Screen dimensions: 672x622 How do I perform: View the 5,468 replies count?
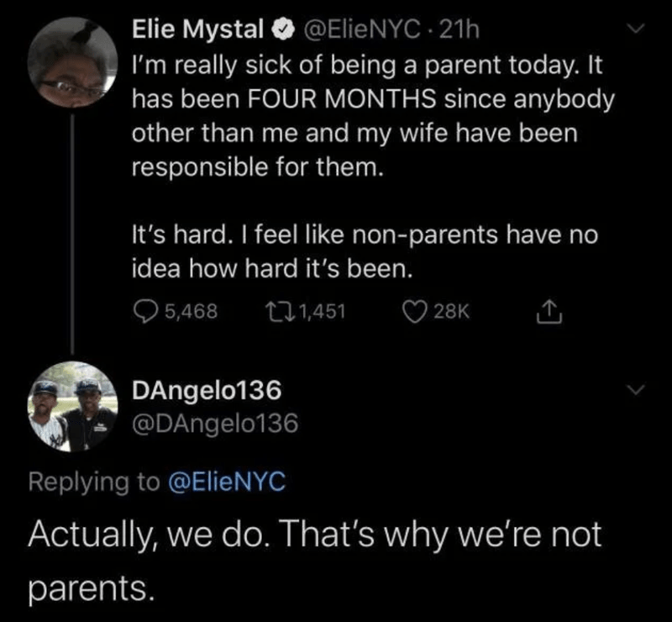[x=192, y=312]
